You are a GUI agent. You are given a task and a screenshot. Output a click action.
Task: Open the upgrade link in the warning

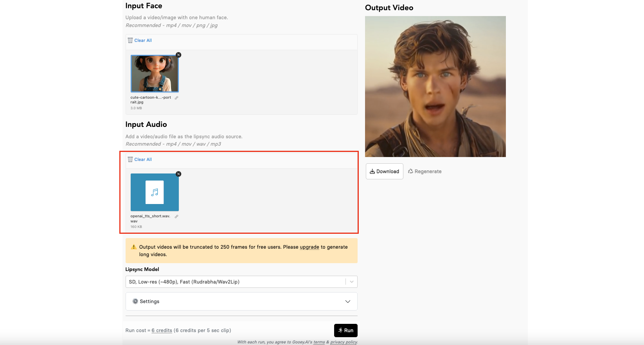coord(309,247)
